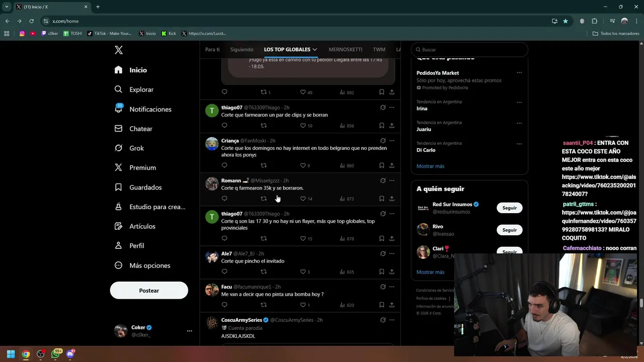The height and width of the screenshot is (362, 644).
Task: Open options for PedidosYa Market promo
Action: coord(519,72)
